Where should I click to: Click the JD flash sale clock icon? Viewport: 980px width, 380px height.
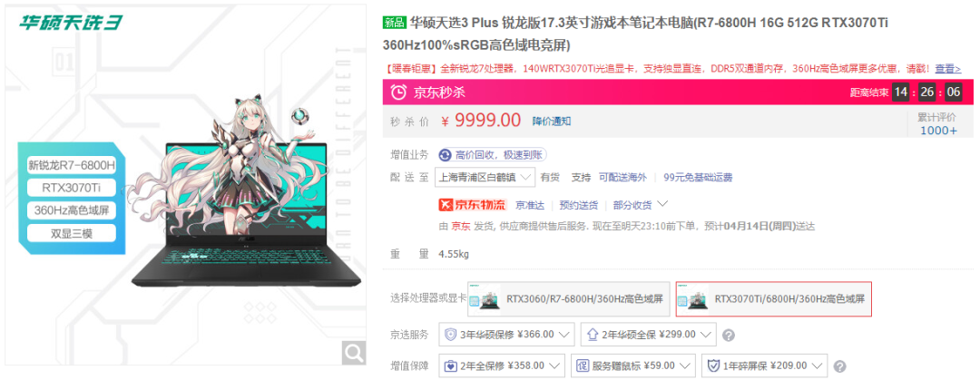tap(397, 93)
